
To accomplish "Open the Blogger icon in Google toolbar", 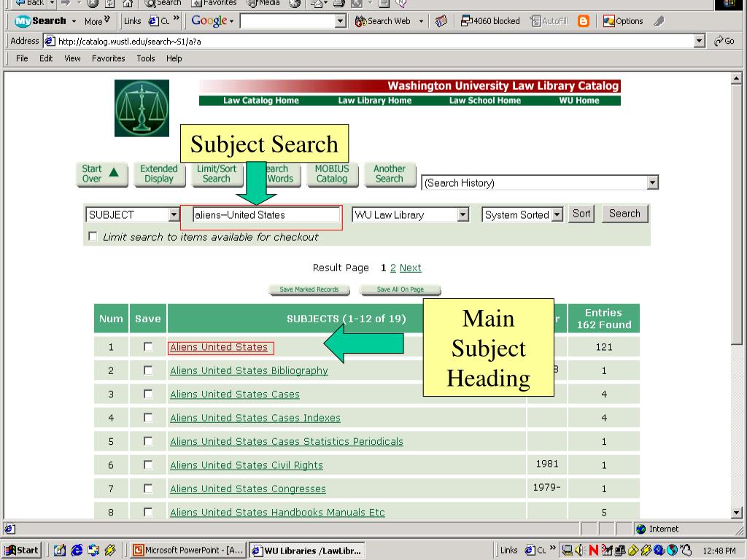I will coord(584,21).
